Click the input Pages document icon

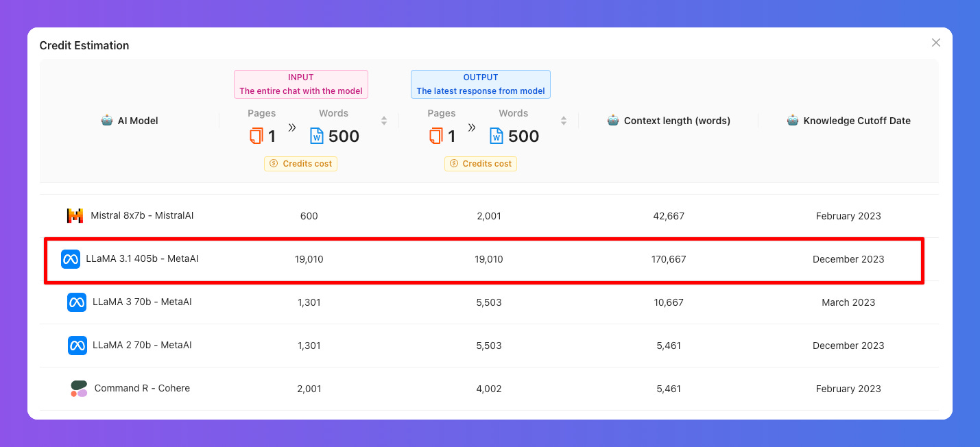(256, 136)
